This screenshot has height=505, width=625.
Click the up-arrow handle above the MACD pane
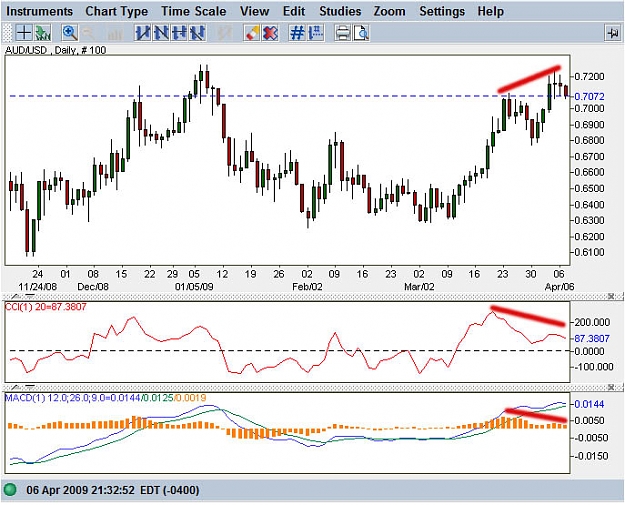(15, 387)
